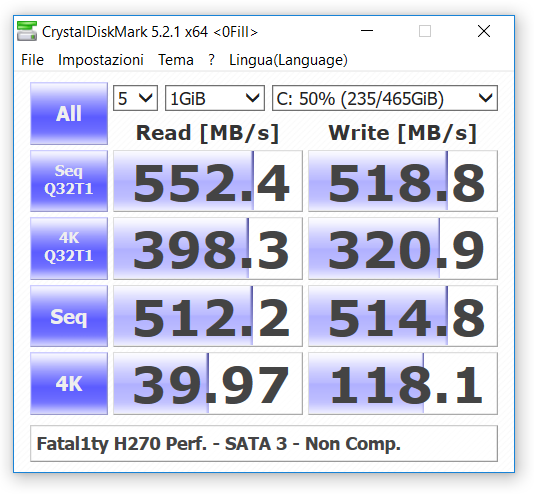Viewport: 534px width, 494px height.
Task: Select the Seq write result 514.8
Action: pos(403,316)
